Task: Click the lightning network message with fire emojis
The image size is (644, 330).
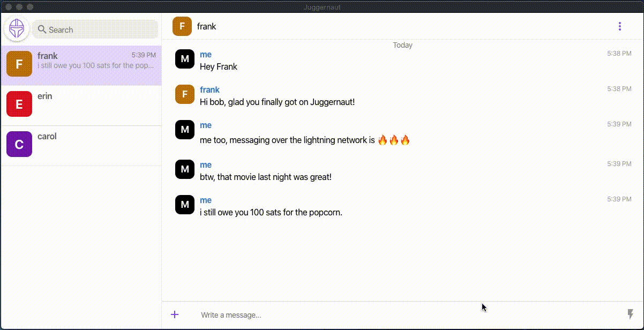Action: [304, 140]
